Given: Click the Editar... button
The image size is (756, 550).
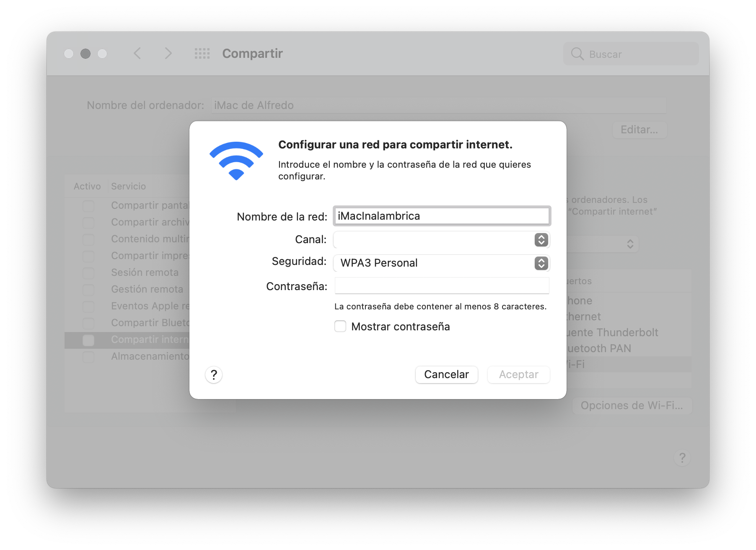Looking at the screenshot, I should click(639, 130).
